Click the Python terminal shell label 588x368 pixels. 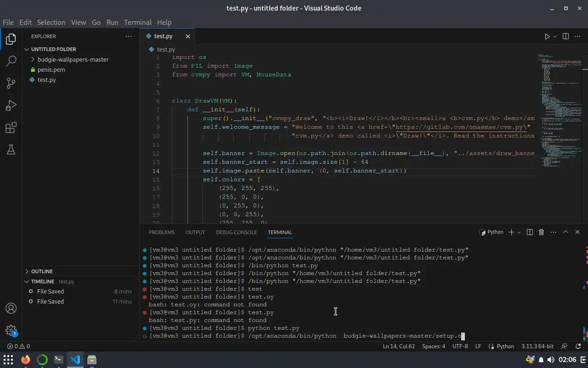coord(491,232)
